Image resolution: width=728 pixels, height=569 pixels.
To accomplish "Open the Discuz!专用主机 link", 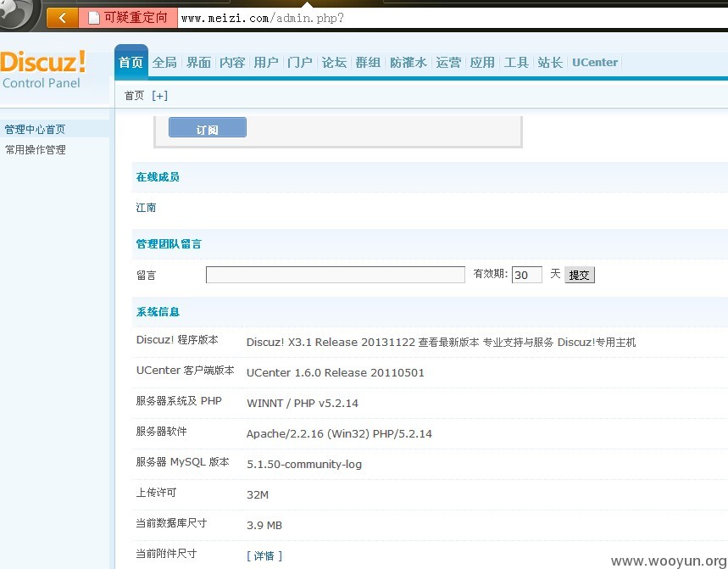I will click(x=596, y=343).
